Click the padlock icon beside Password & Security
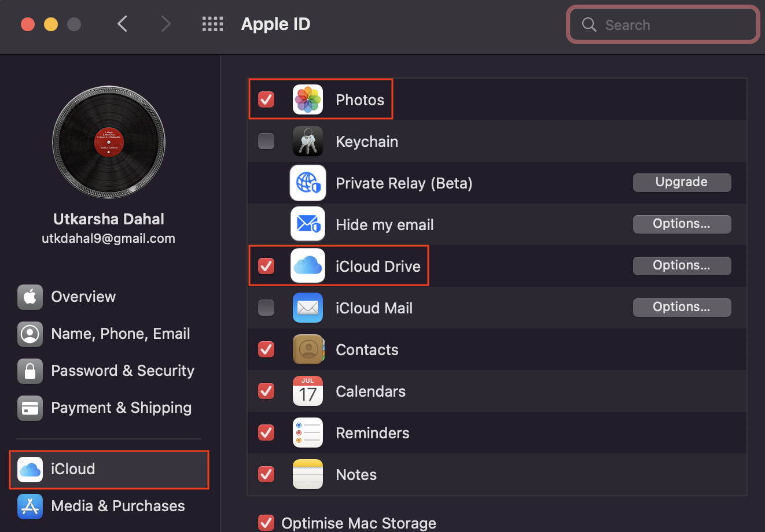This screenshot has height=532, width=765. (x=30, y=371)
